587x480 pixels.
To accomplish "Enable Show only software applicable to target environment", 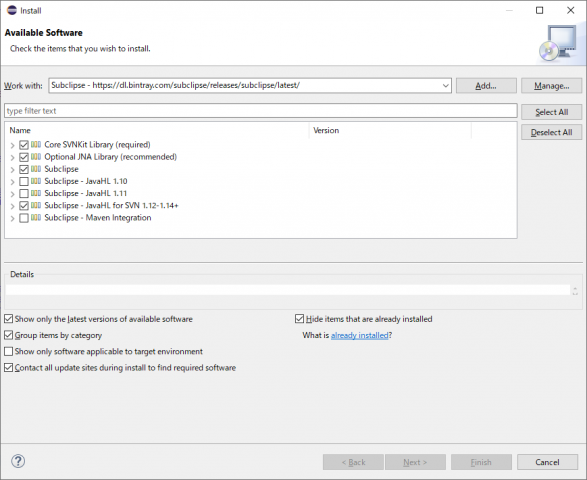I will point(9,352).
